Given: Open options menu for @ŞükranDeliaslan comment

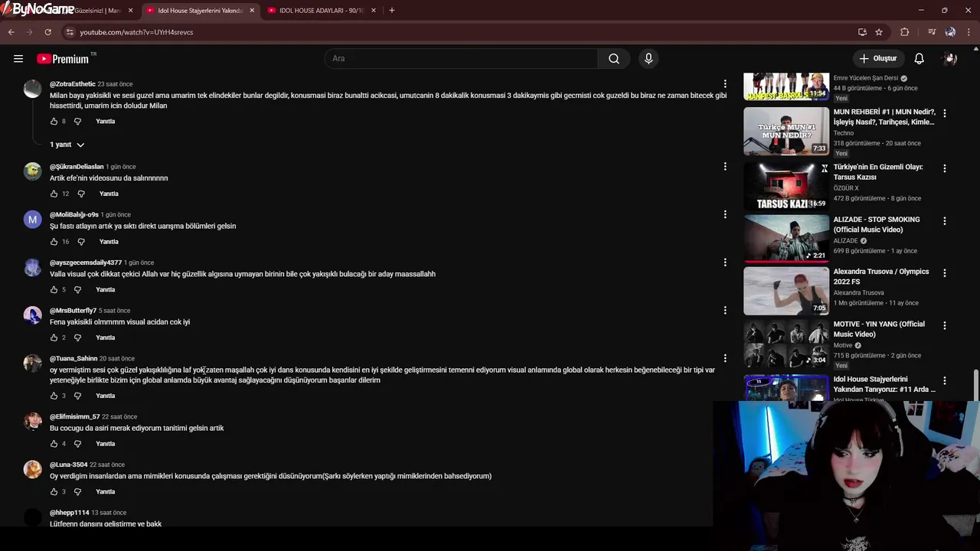Looking at the screenshot, I should point(725,166).
